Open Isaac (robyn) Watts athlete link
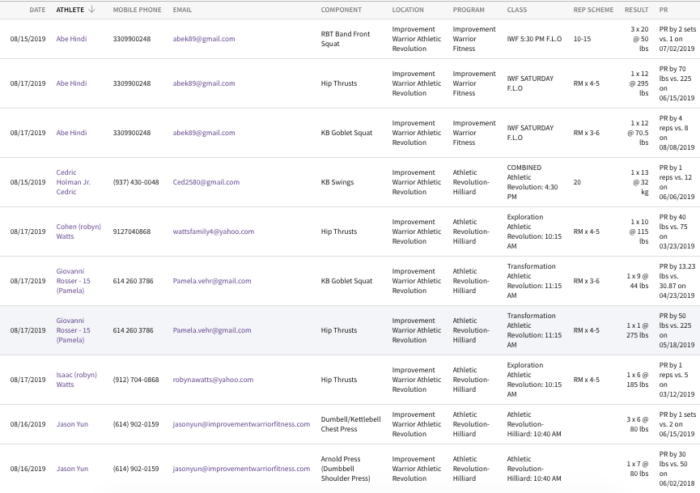The height and width of the screenshot is (493, 700). click(x=76, y=380)
